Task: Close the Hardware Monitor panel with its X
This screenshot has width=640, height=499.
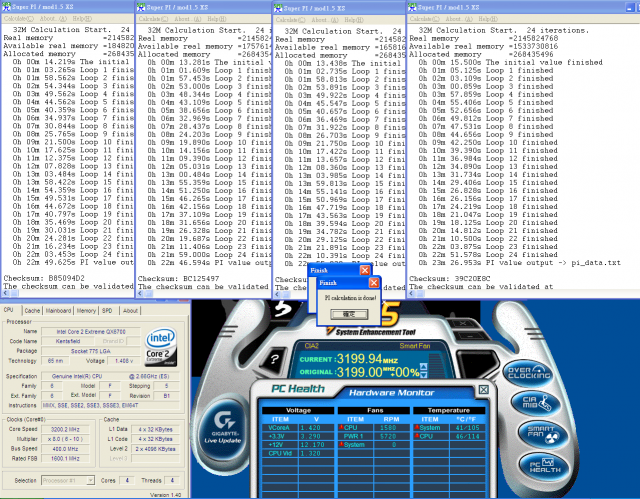Action: click(x=484, y=389)
